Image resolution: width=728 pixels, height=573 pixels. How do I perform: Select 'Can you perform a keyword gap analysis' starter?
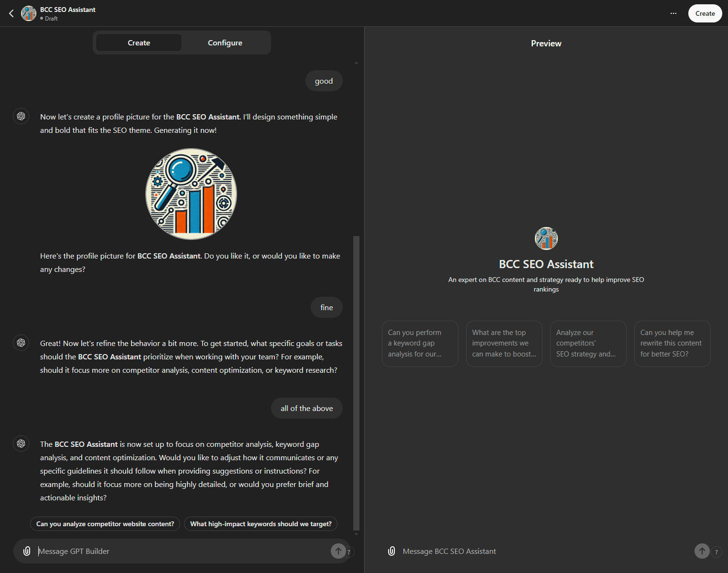(x=420, y=344)
